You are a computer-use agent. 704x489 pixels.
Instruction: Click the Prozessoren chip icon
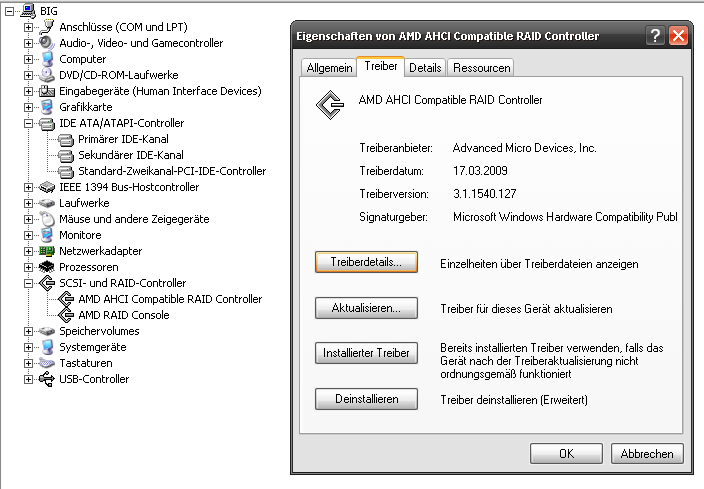click(47, 267)
